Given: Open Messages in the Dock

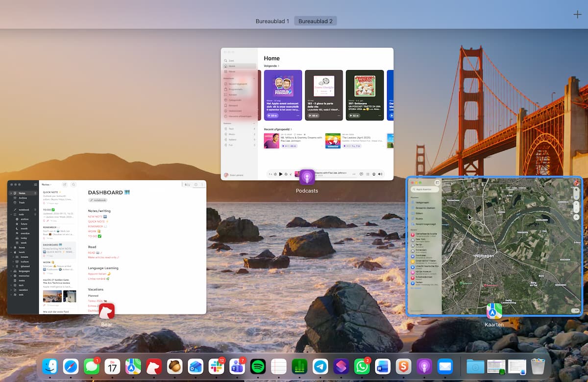Looking at the screenshot, I should pos(92,366).
